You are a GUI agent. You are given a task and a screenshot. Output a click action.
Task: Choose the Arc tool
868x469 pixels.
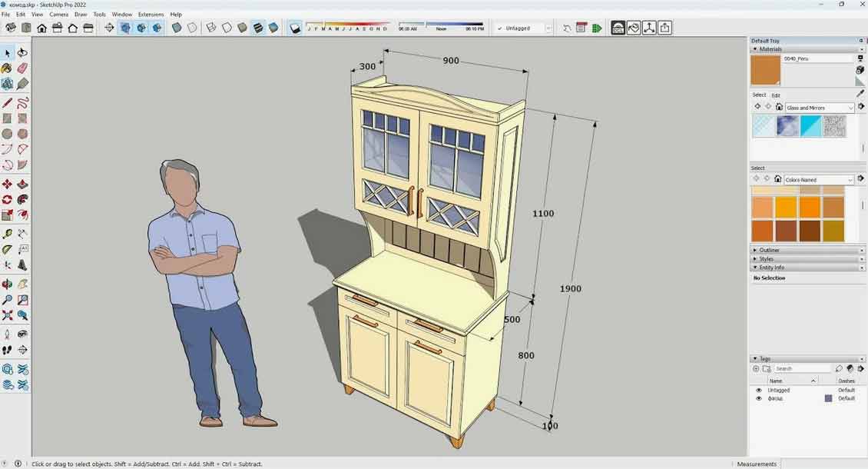tap(7, 149)
